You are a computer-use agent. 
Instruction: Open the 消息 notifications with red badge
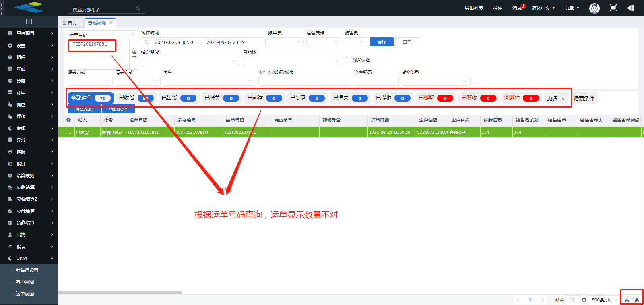click(518, 8)
